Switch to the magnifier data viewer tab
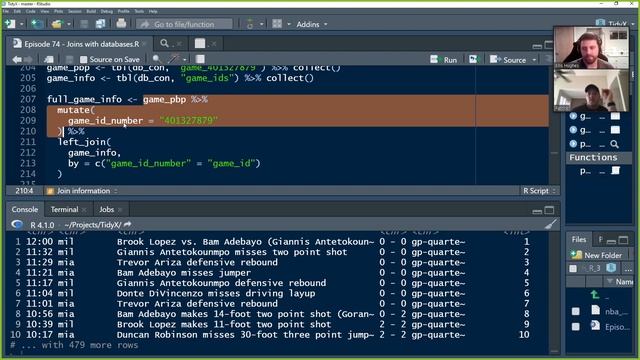Screen dimensions: 640x360 tap(164, 43)
